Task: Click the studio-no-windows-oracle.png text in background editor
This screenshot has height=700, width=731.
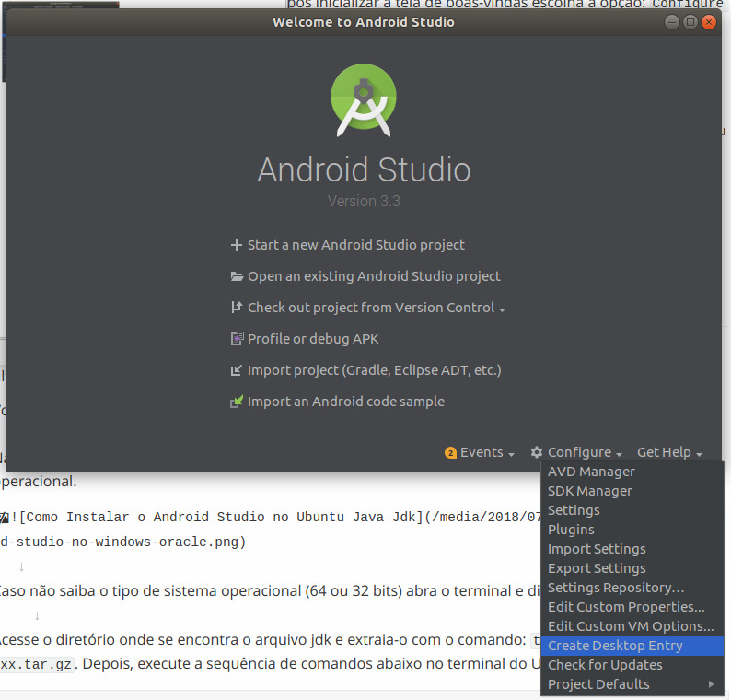Action: [122, 542]
